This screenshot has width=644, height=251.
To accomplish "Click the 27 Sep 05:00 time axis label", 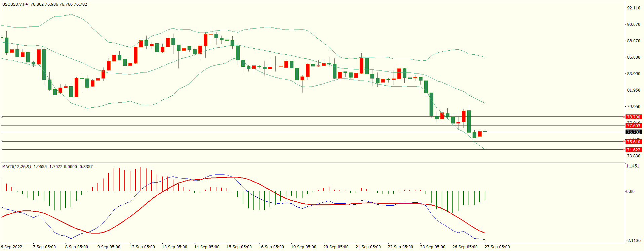I will point(497,247).
